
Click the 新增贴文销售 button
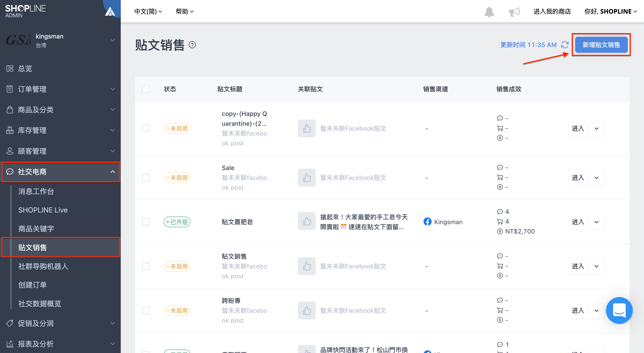[601, 45]
